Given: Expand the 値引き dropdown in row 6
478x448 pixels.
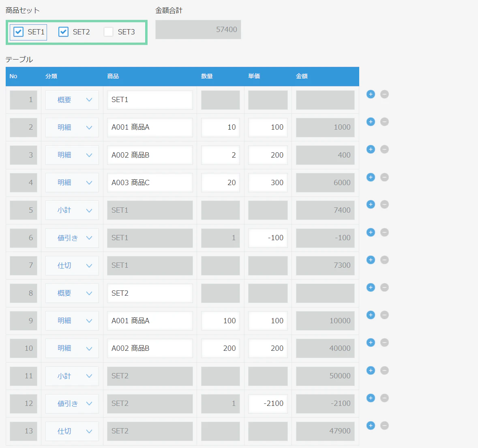Looking at the screenshot, I should (x=72, y=238).
